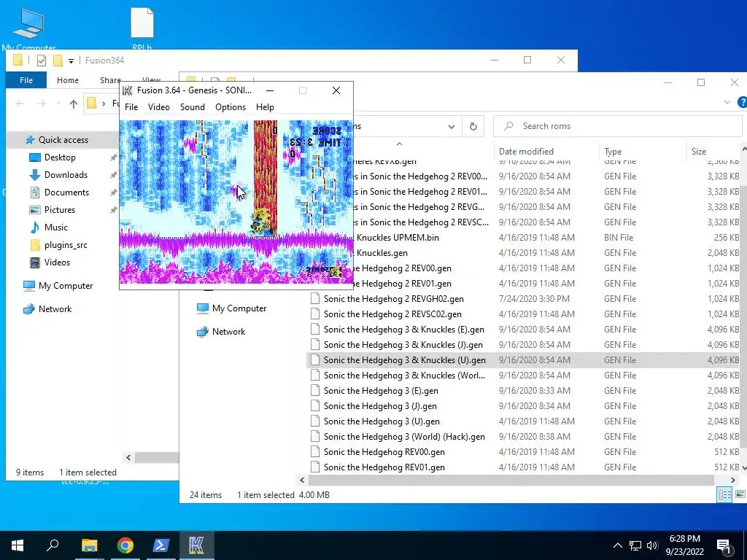747x560 pixels.
Task: Open notification center in taskbar
Action: (724, 545)
